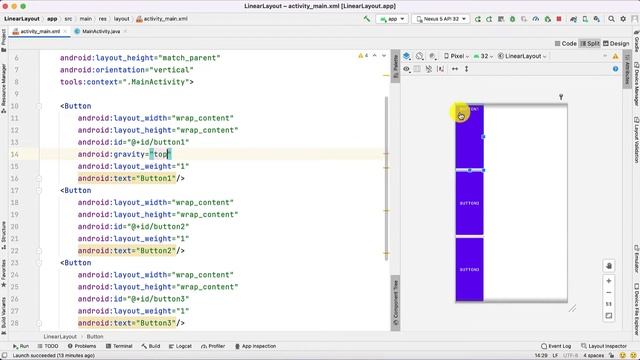The width and height of the screenshot is (640, 360).
Task: Toggle the View Options eye icon
Action: pos(407,69)
